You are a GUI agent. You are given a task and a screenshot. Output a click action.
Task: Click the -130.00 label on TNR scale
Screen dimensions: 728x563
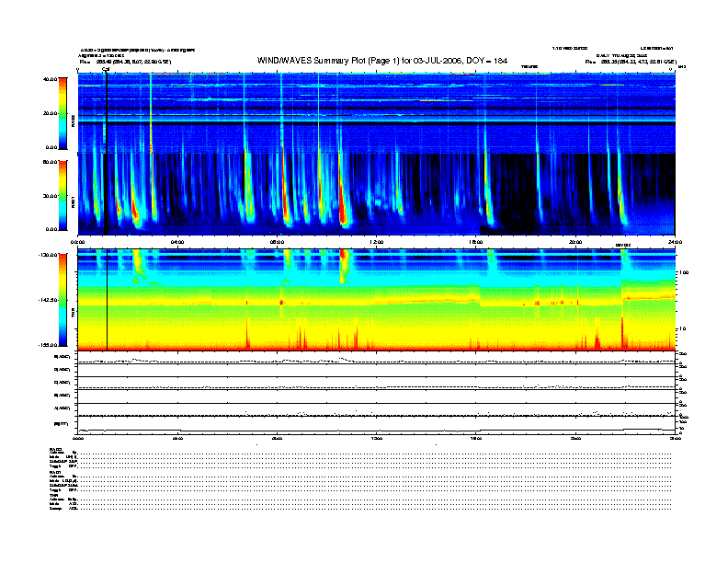click(49, 255)
